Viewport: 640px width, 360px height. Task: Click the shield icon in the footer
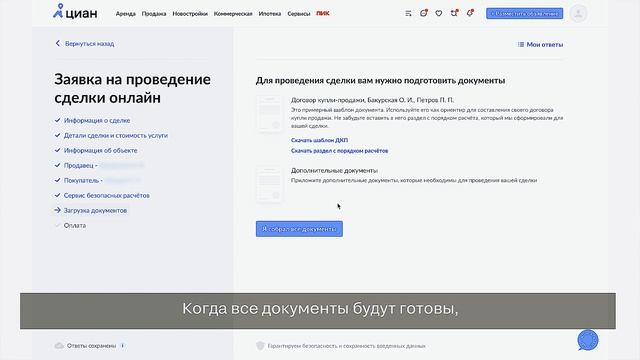point(260,346)
